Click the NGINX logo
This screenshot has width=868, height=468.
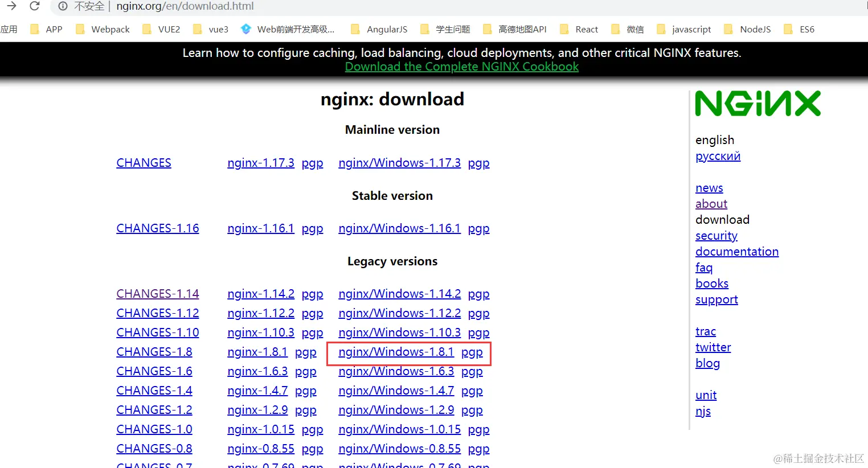click(758, 104)
